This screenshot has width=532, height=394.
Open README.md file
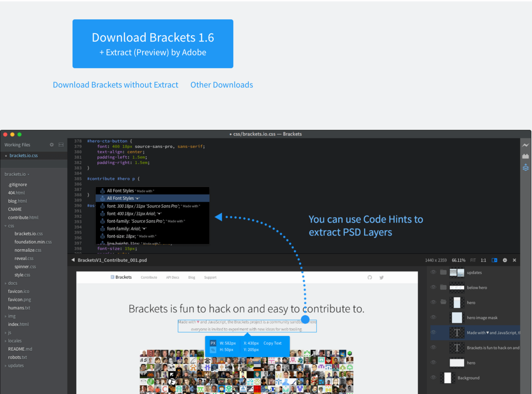20,349
